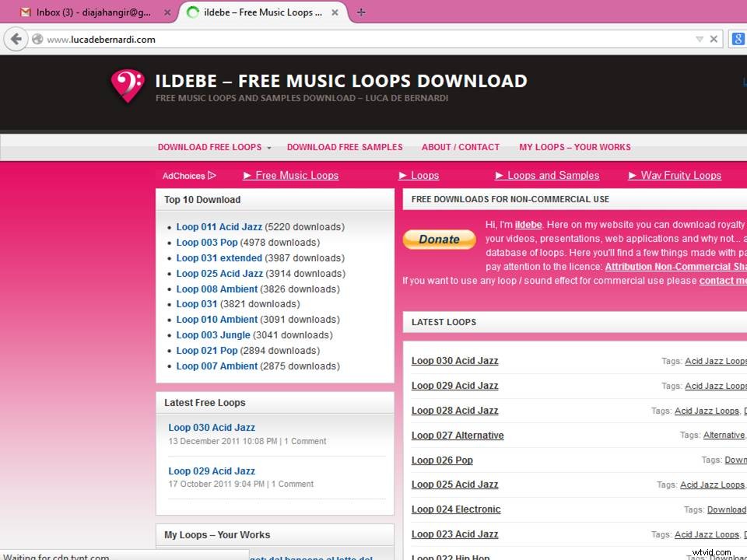Switch to the Gmail Inbox tab
This screenshot has width=747, height=560.
(x=93, y=12)
